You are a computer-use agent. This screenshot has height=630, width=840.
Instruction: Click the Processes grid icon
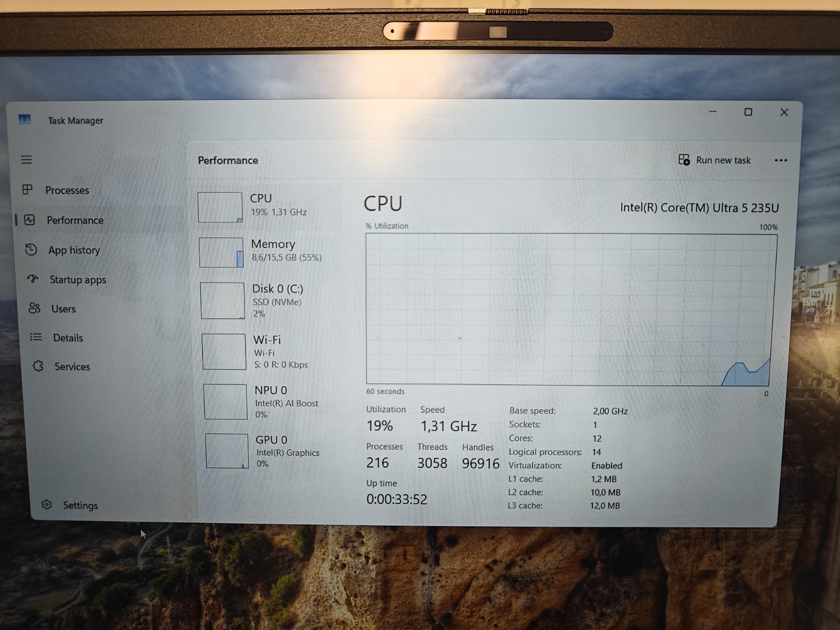coord(27,190)
